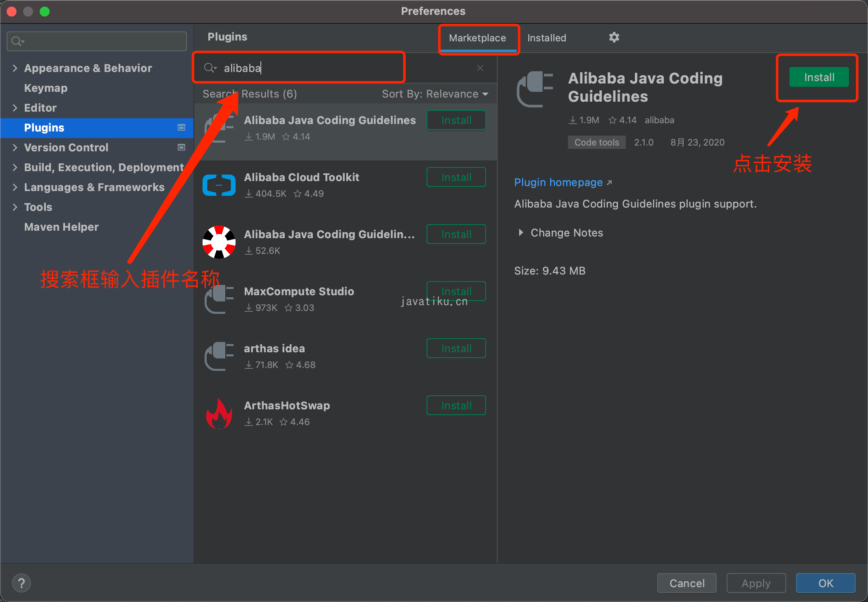Click the Cancel button
868x602 pixels.
[x=687, y=583]
